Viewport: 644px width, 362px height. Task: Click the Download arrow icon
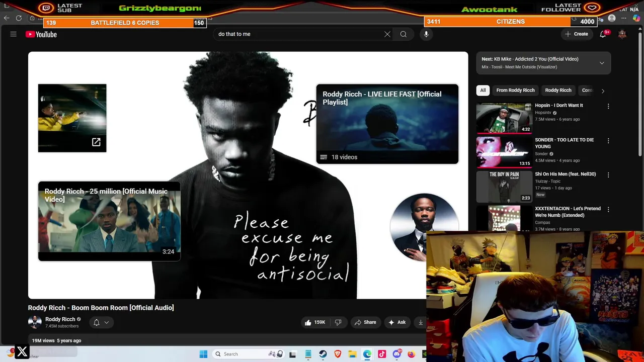point(421,322)
